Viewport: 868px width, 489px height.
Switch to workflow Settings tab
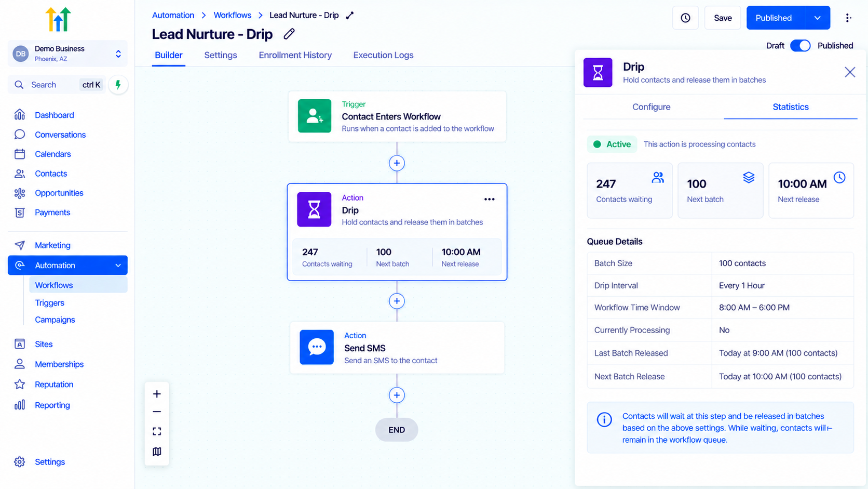point(221,55)
